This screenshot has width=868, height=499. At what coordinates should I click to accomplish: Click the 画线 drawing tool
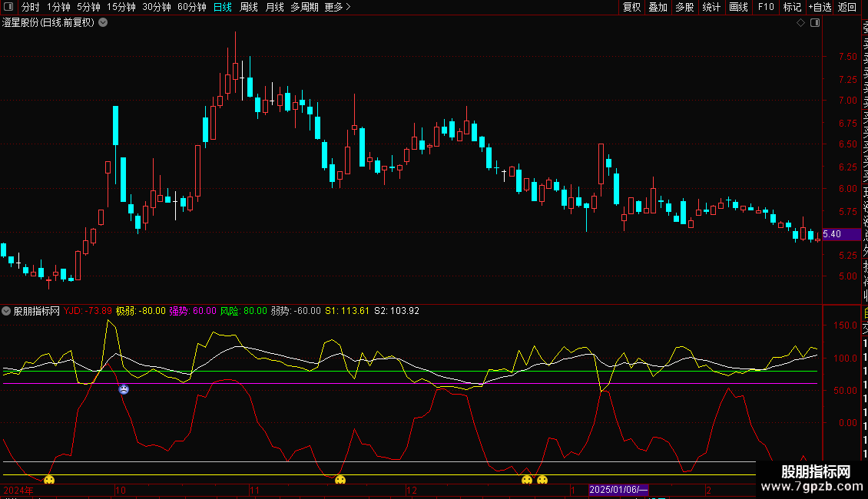(738, 7)
